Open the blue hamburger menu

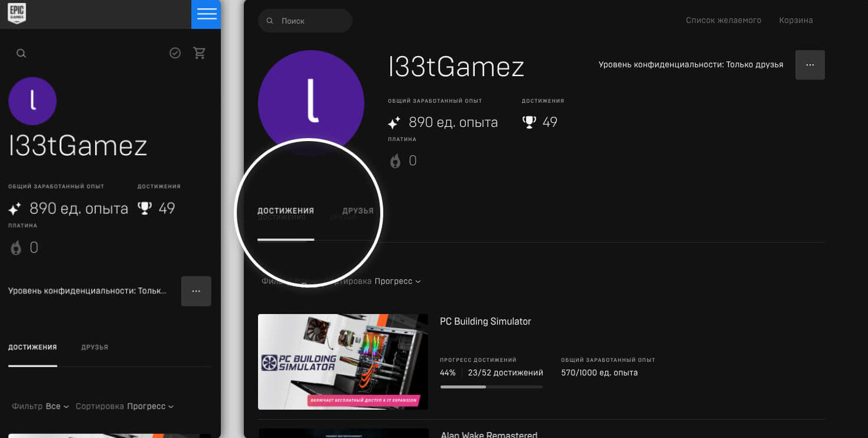tap(206, 14)
